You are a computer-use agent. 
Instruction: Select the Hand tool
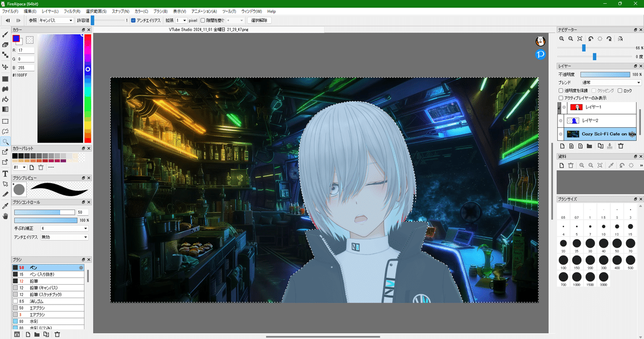tap(5, 216)
